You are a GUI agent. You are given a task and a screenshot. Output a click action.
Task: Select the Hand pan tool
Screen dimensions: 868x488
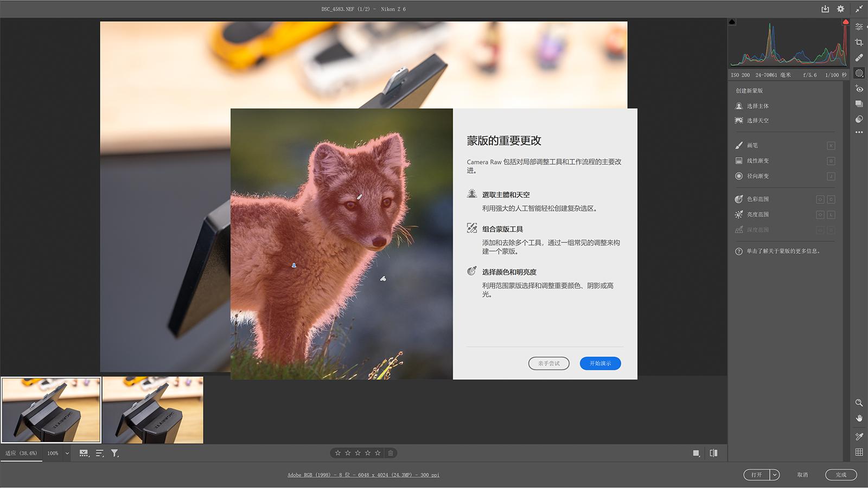859,418
